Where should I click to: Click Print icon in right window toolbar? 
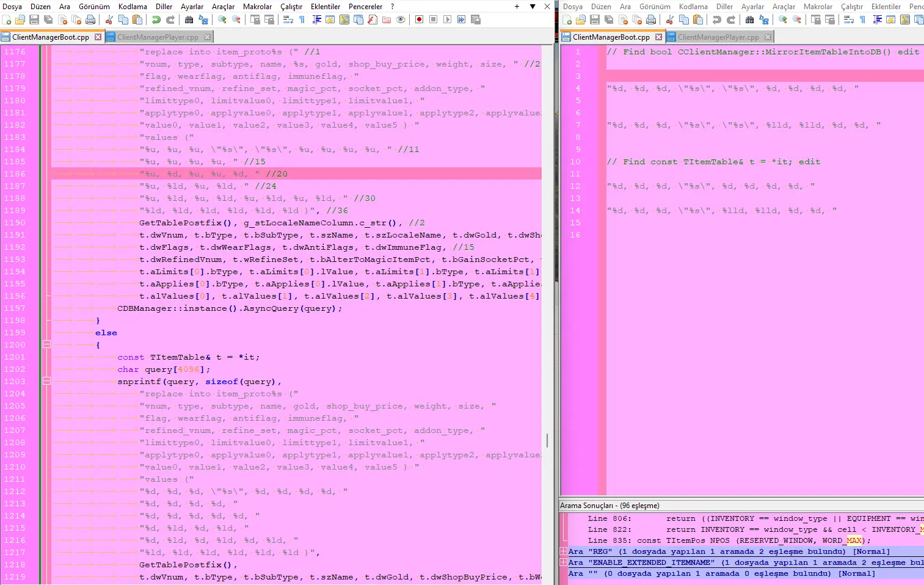tap(651, 20)
